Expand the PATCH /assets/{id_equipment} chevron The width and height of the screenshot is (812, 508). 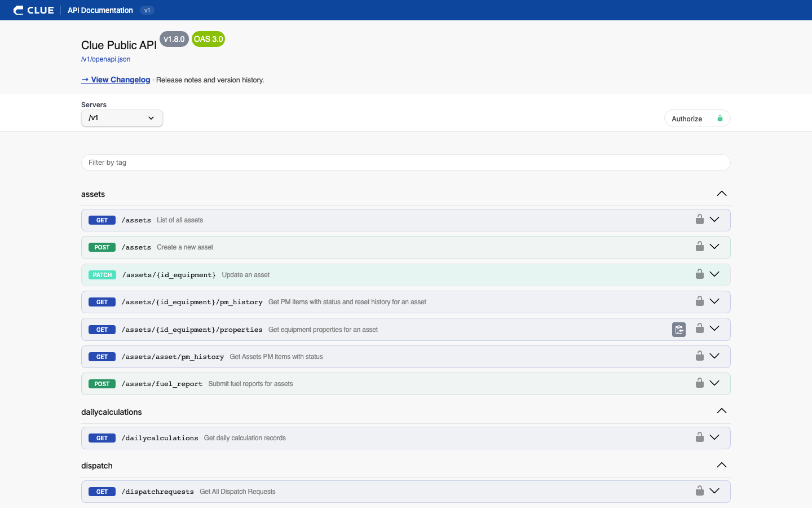click(714, 274)
